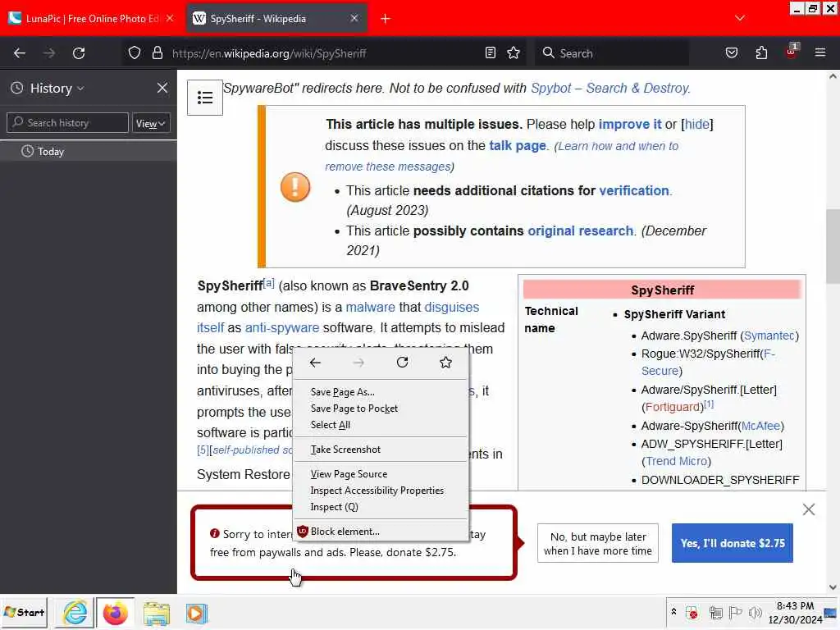Viewport: 840px width, 630px height.
Task: Click Back arrow in the context menu
Action: click(315, 363)
